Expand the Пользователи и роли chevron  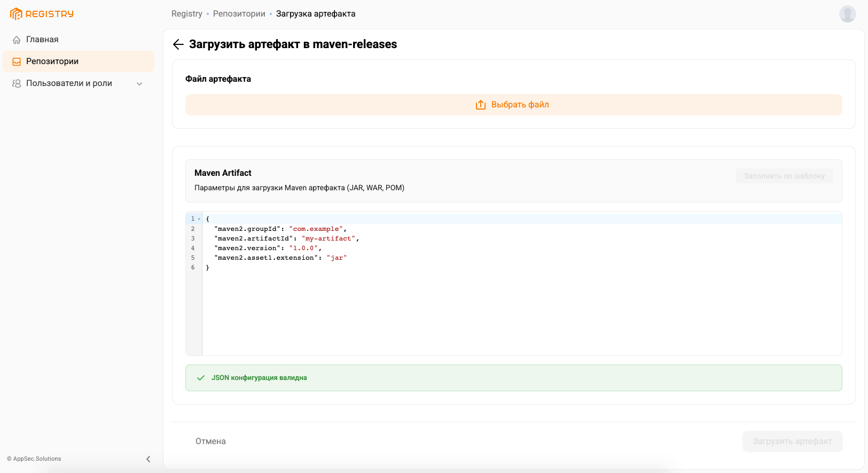click(139, 84)
